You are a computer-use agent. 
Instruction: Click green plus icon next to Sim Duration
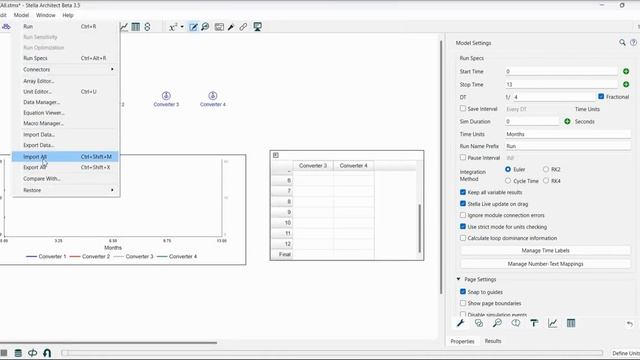(x=567, y=122)
